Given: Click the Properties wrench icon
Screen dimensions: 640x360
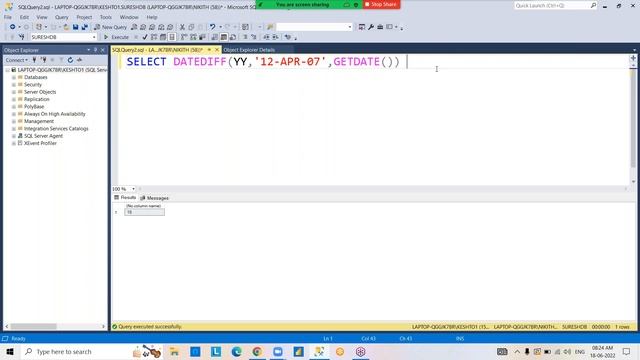Looking at the screenshot, I should pos(371,27).
